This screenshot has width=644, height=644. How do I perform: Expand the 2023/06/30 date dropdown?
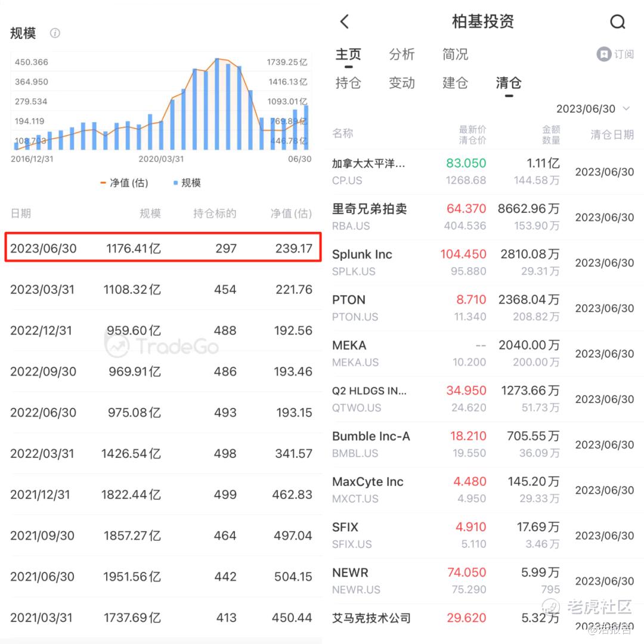(x=593, y=109)
